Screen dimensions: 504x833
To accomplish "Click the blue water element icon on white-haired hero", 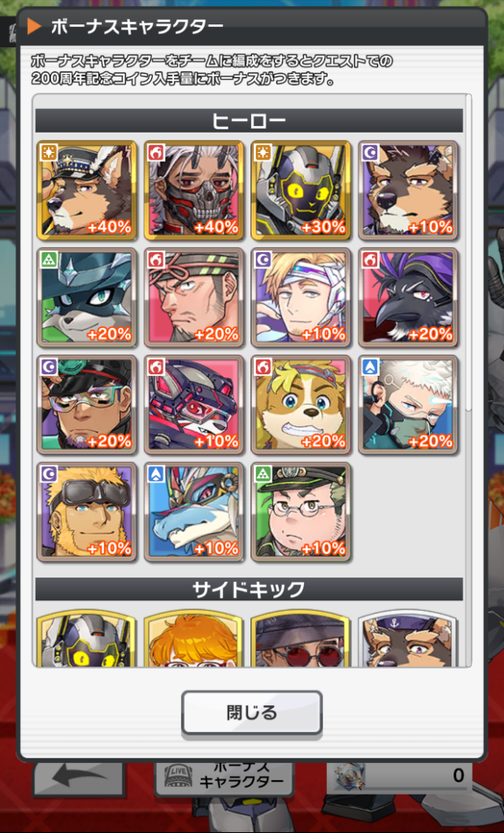I will point(371,367).
